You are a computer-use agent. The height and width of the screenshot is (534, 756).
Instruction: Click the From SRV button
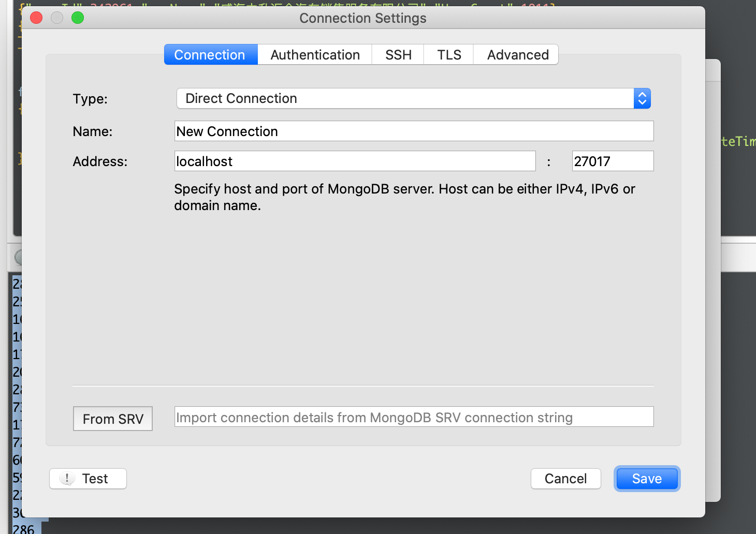113,419
